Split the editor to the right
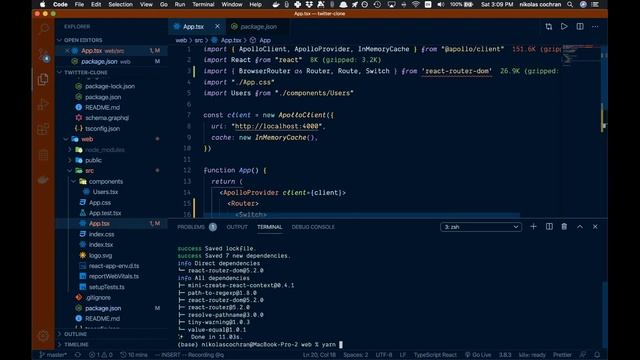The image size is (640, 360). [580, 27]
